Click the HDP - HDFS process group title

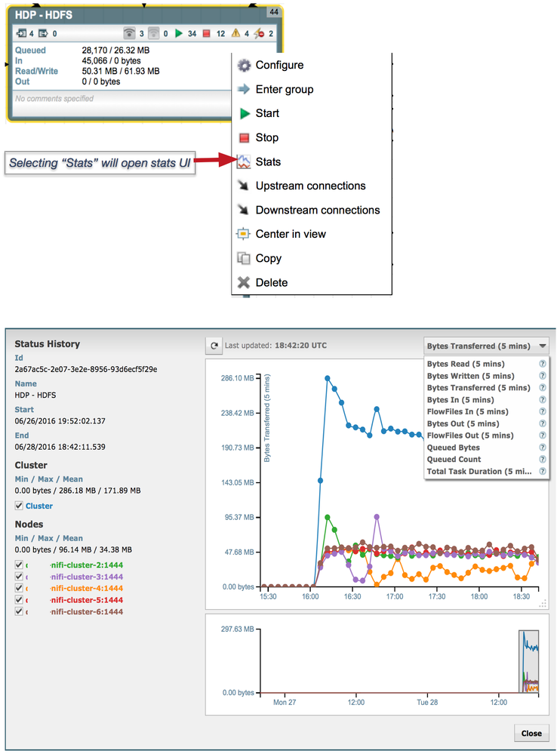click(44, 15)
